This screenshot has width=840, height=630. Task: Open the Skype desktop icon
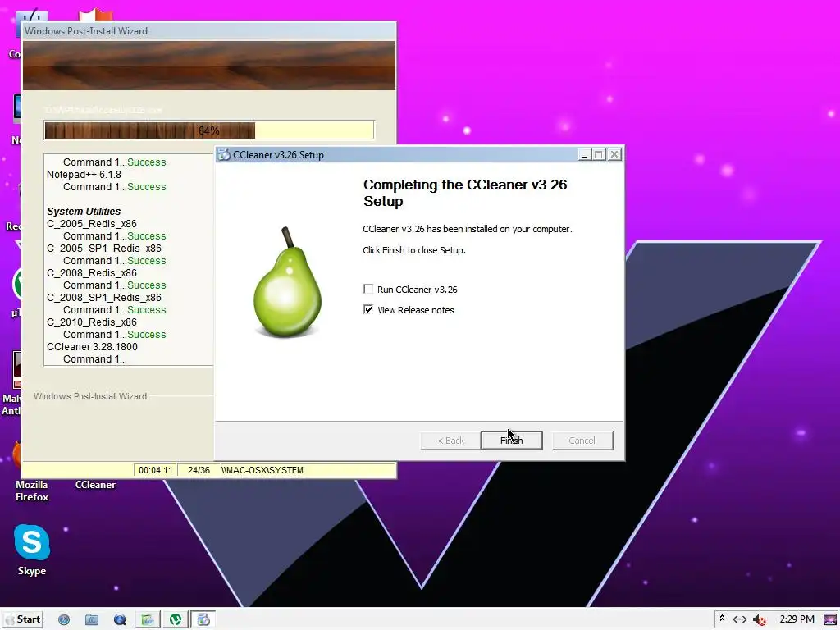click(32, 549)
